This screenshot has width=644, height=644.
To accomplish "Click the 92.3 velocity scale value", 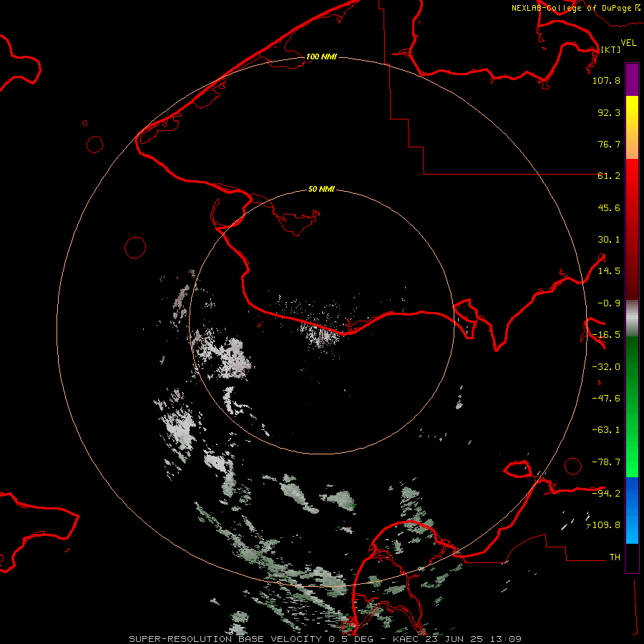I will click(609, 112).
